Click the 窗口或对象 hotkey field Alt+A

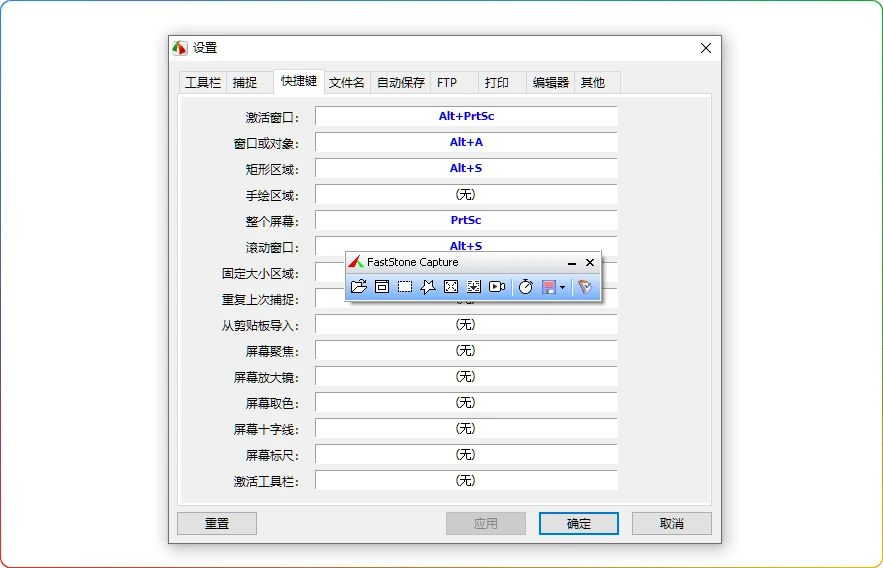coord(466,142)
